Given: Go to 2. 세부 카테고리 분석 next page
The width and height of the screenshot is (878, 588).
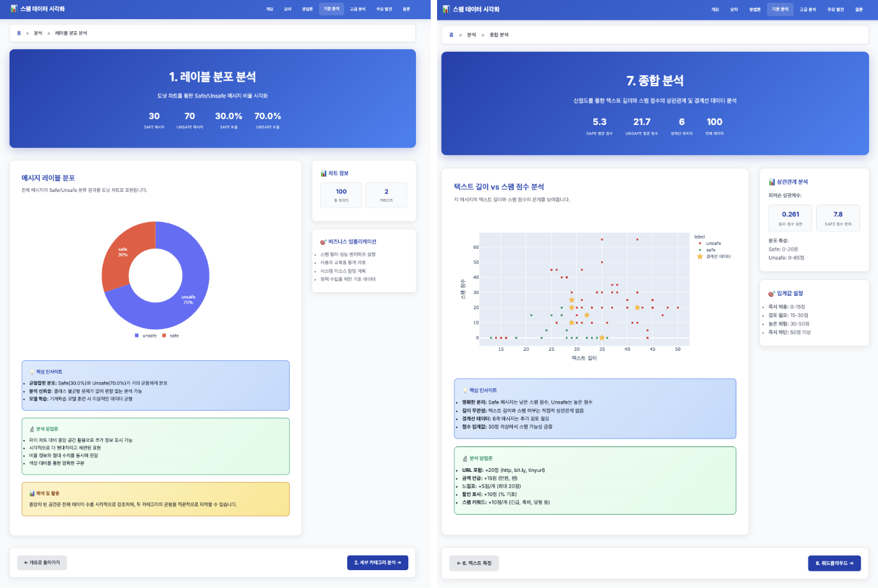Looking at the screenshot, I should coord(378,562).
